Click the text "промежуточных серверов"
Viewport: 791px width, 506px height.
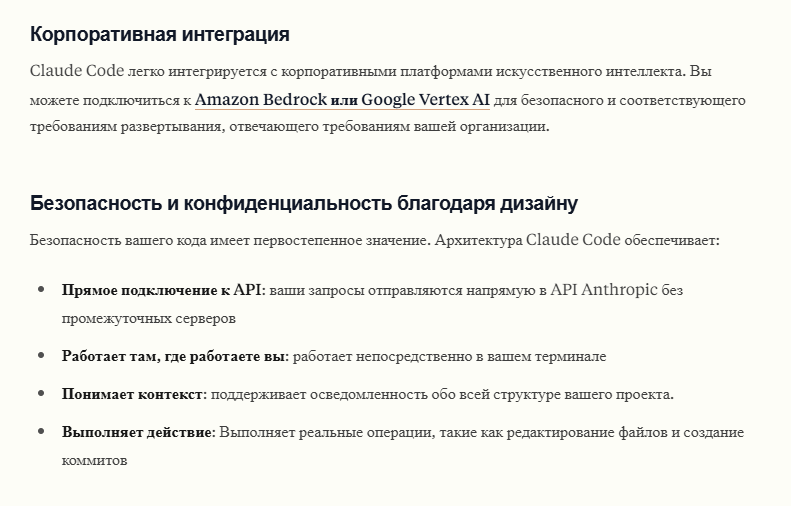click(x=148, y=318)
